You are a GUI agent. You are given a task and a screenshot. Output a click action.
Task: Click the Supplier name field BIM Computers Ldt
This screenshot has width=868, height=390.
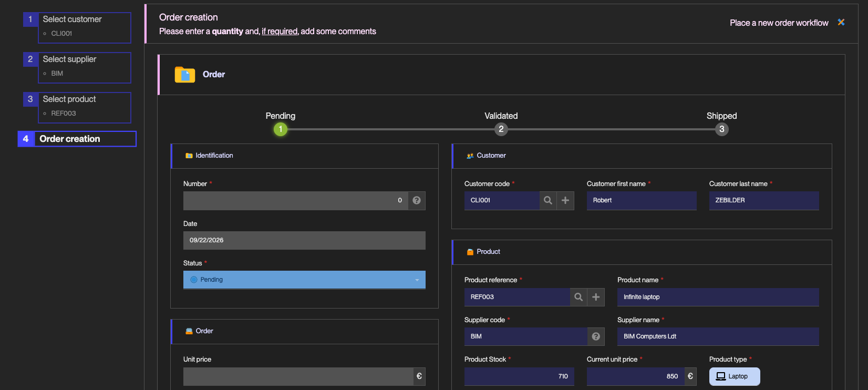pos(718,336)
